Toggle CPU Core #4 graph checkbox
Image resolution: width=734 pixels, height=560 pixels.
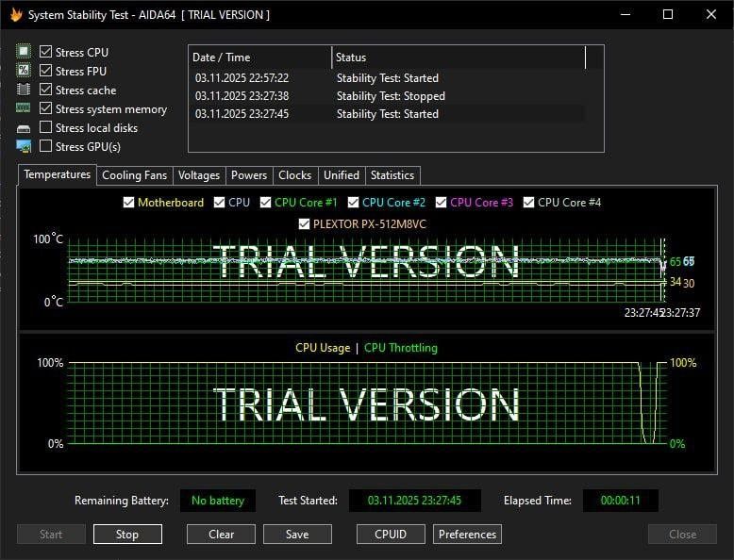pos(528,202)
